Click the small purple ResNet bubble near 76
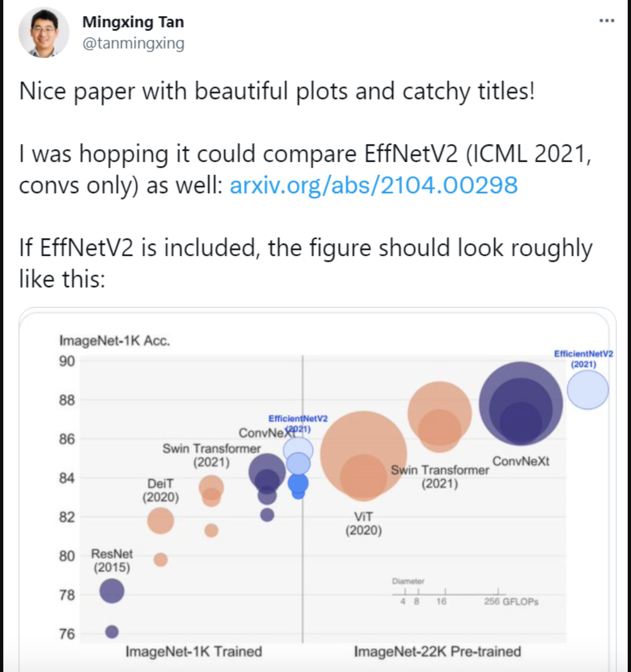Screen dimensions: 631x672 coord(112,632)
